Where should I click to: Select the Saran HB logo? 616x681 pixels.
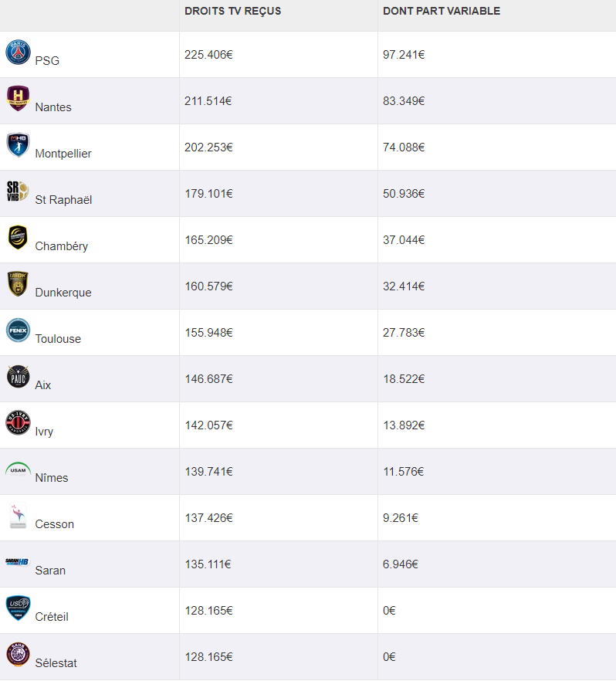(x=17, y=561)
